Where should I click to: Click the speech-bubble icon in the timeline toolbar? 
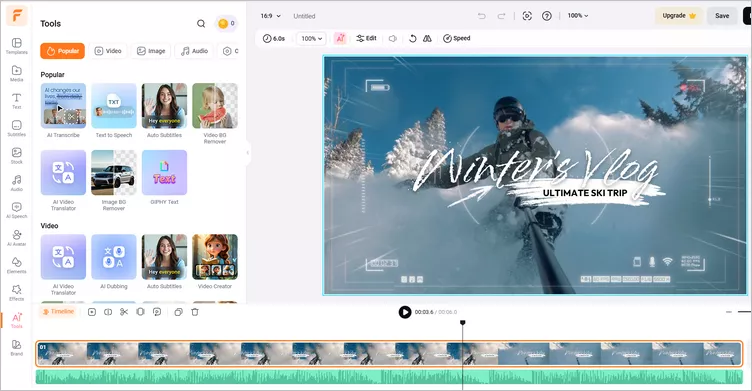coord(157,312)
